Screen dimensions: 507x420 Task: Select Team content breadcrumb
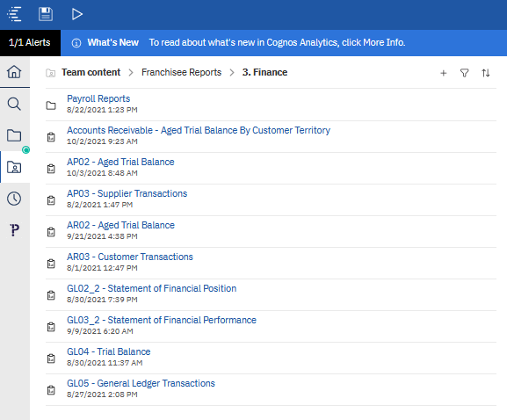click(91, 72)
